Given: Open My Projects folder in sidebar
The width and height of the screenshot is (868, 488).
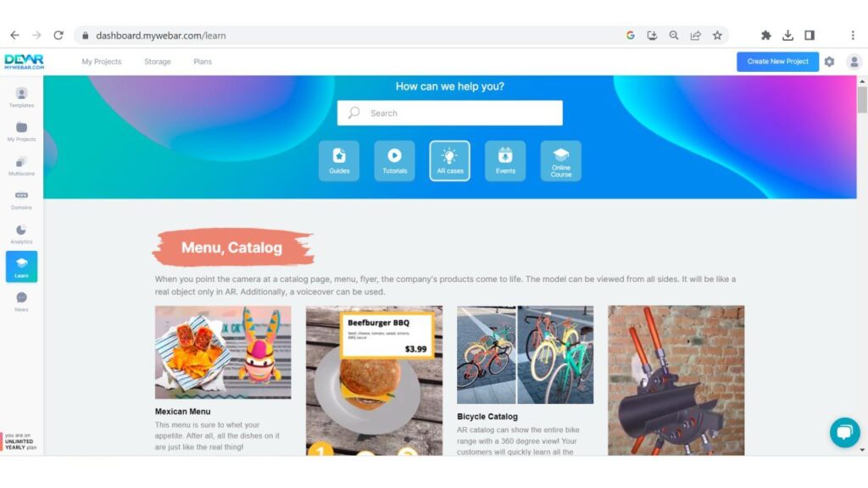Looking at the screenshot, I should click(21, 131).
